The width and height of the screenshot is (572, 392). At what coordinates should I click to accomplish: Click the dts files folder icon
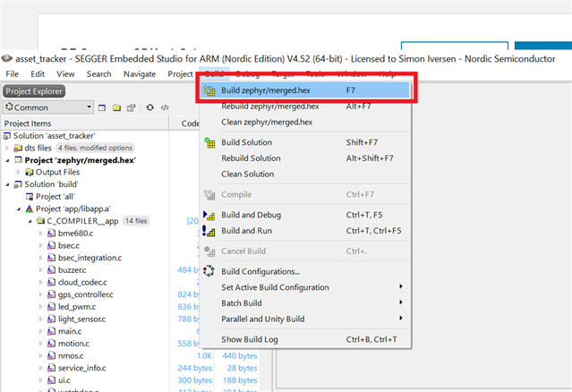(x=18, y=148)
